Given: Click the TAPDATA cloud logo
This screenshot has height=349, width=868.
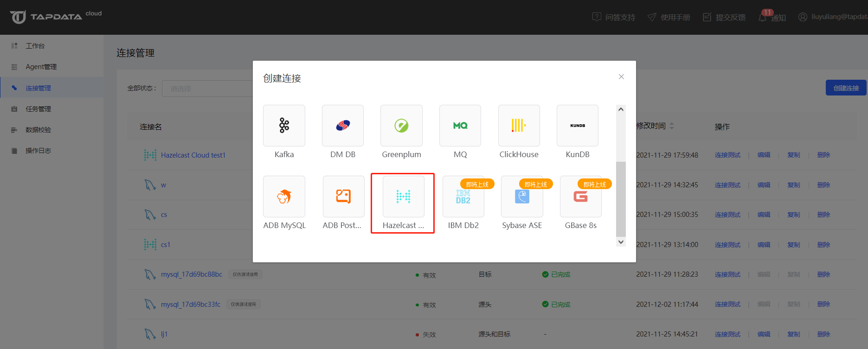Looking at the screenshot, I should point(56,17).
